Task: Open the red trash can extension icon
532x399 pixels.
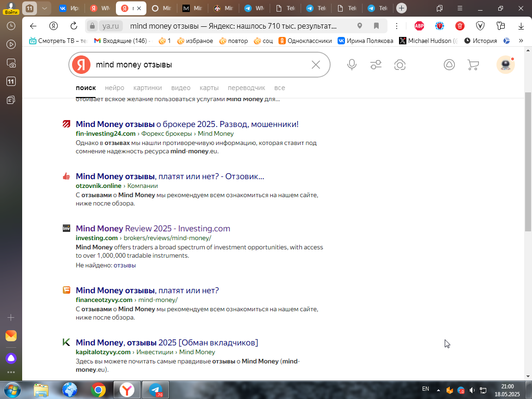Action: pos(460,26)
